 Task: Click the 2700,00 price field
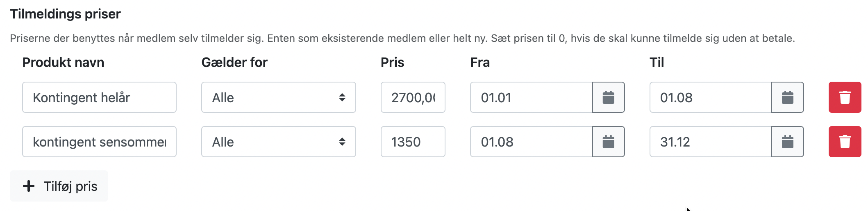[413, 98]
